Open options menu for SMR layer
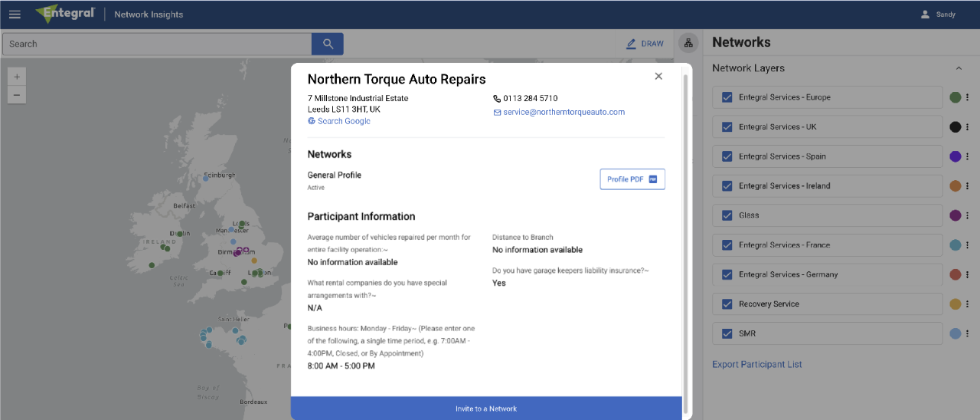 (967, 333)
